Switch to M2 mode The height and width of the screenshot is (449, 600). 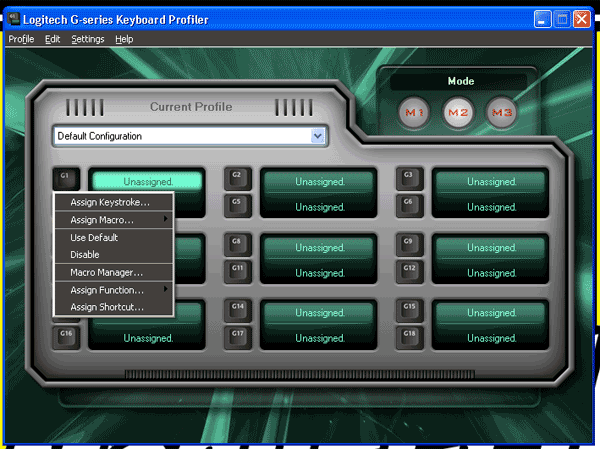coord(458,113)
